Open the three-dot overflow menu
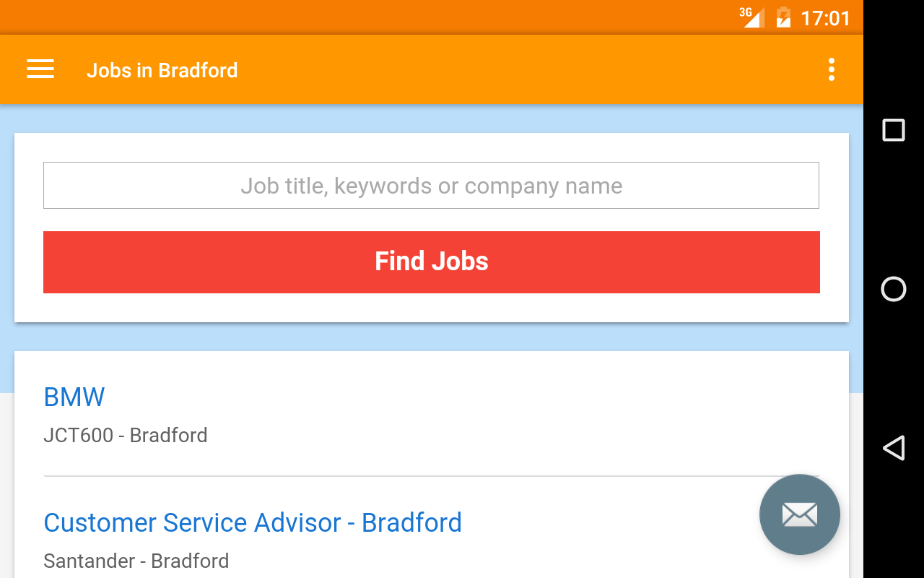 [x=832, y=69]
